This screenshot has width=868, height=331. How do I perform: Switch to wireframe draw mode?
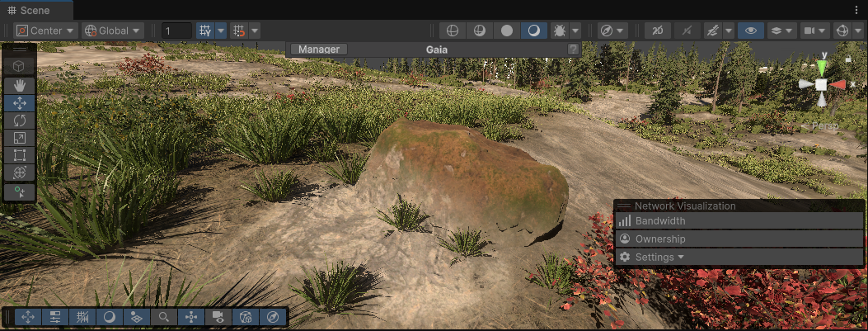tap(452, 31)
